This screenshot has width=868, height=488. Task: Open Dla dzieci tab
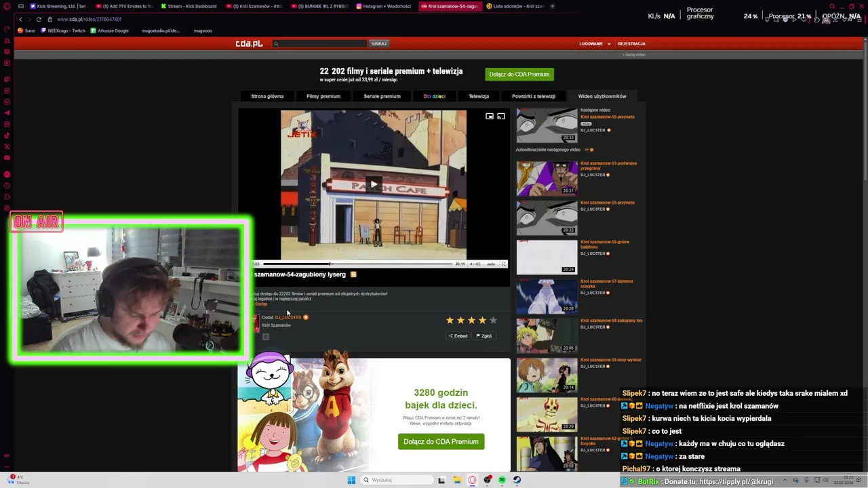(434, 96)
